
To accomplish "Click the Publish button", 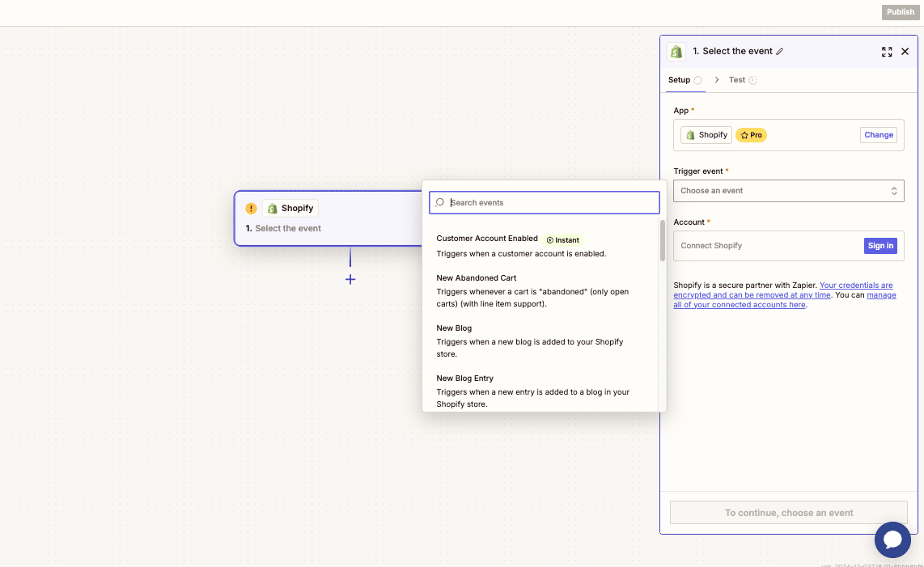I will [901, 12].
